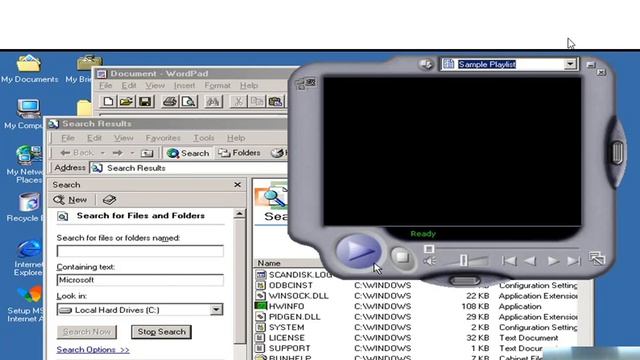Screen dimensions: 640x360
Task: Skip to next track in media player
Action: [573, 261]
